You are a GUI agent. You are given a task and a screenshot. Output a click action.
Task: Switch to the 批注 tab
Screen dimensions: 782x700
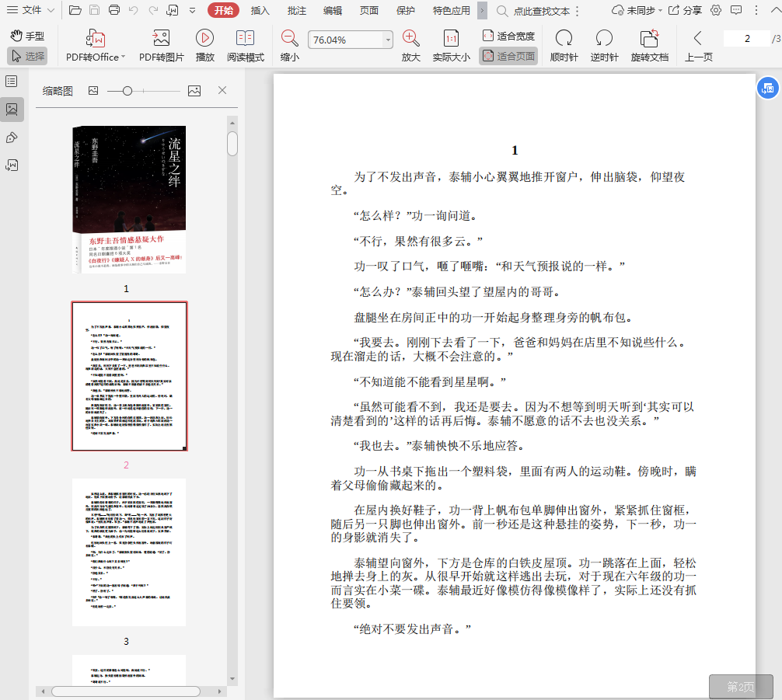pos(297,10)
